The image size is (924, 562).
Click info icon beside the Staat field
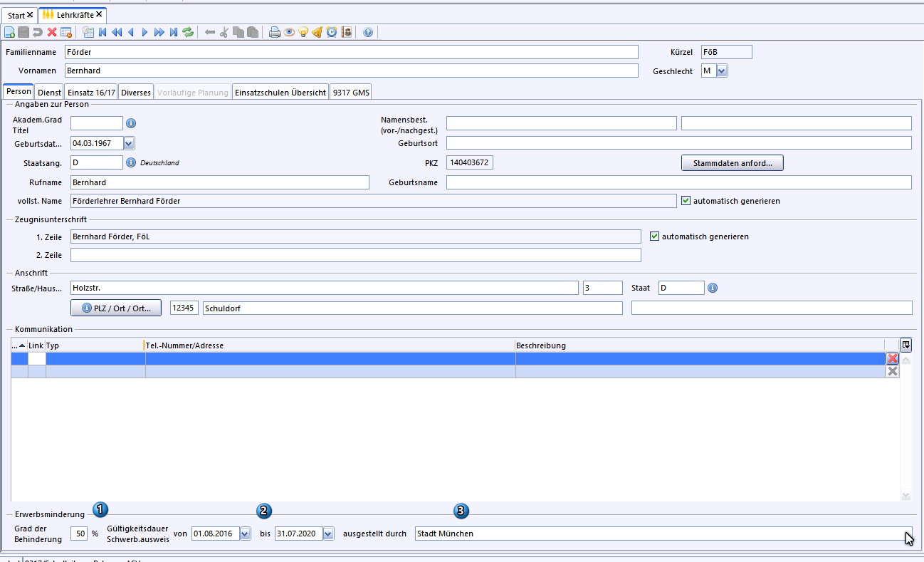[713, 288]
